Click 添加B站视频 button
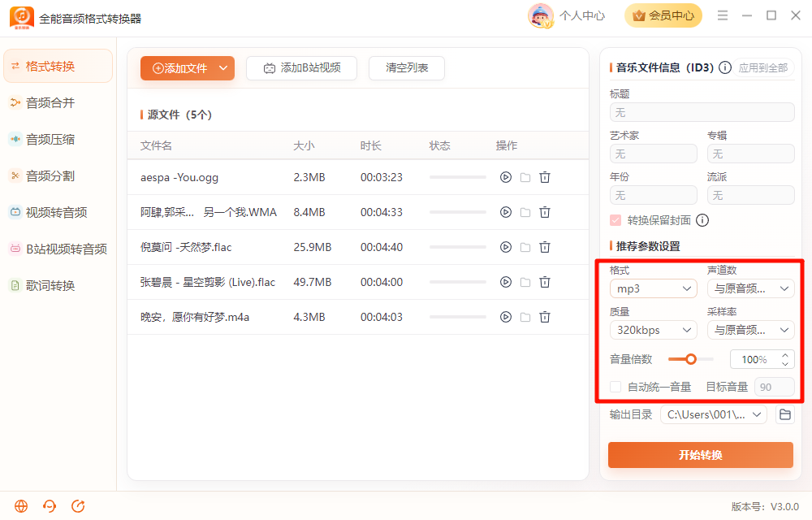 [302, 68]
